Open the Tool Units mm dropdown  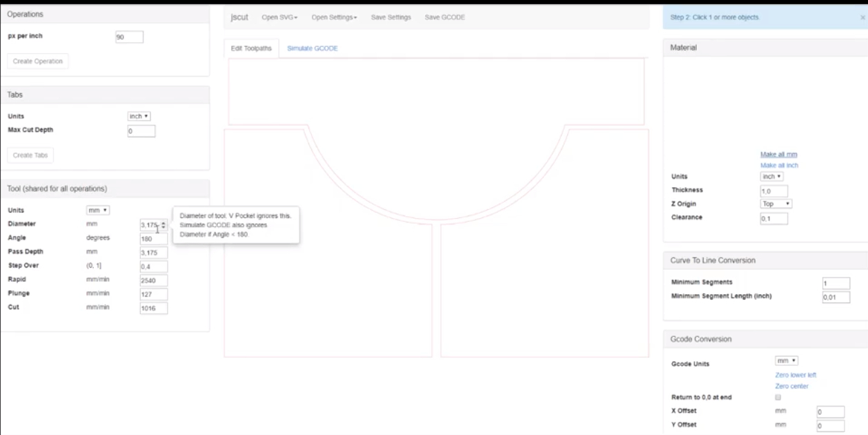click(98, 210)
